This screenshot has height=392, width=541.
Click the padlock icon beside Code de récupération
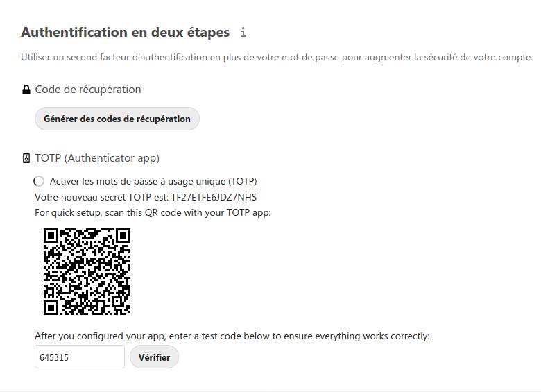tap(26, 90)
